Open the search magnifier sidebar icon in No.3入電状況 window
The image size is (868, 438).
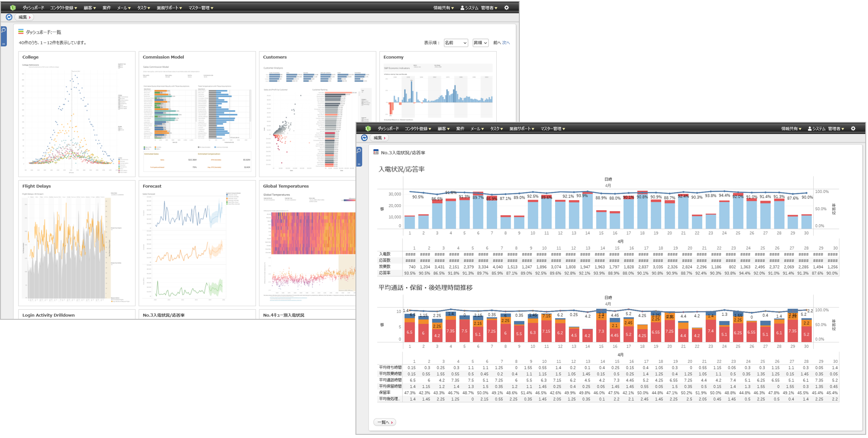pyautogui.click(x=359, y=150)
